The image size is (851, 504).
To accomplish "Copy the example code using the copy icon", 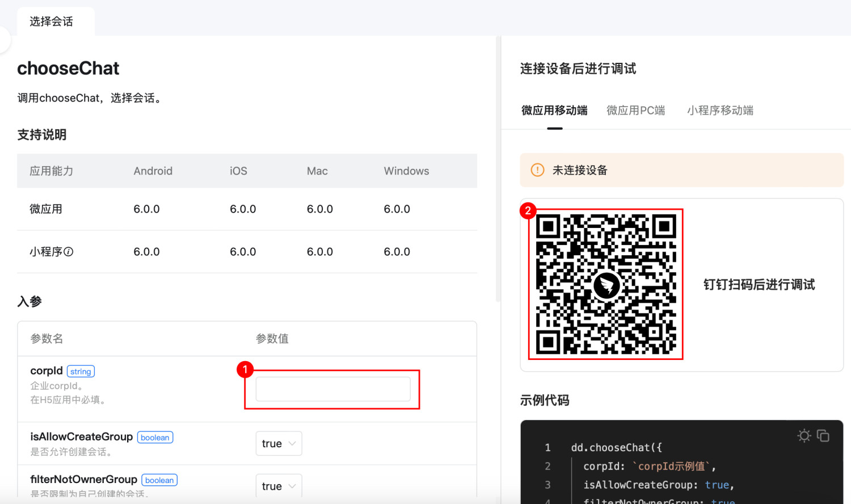I will [823, 435].
